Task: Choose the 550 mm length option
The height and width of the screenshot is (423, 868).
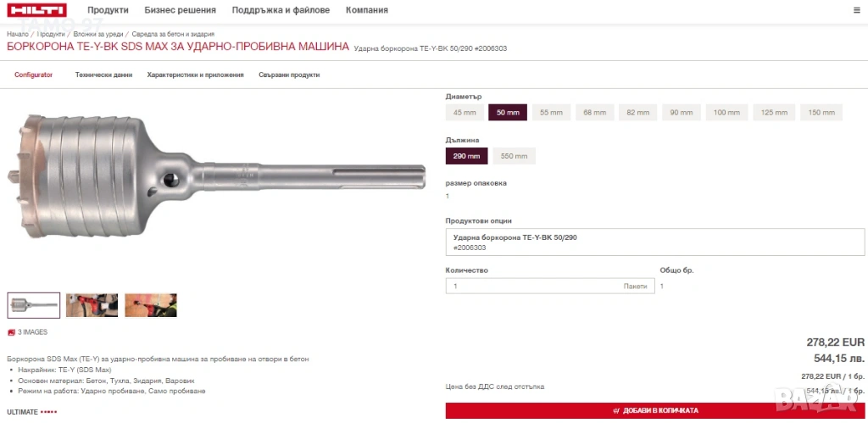Action: pyautogui.click(x=514, y=156)
